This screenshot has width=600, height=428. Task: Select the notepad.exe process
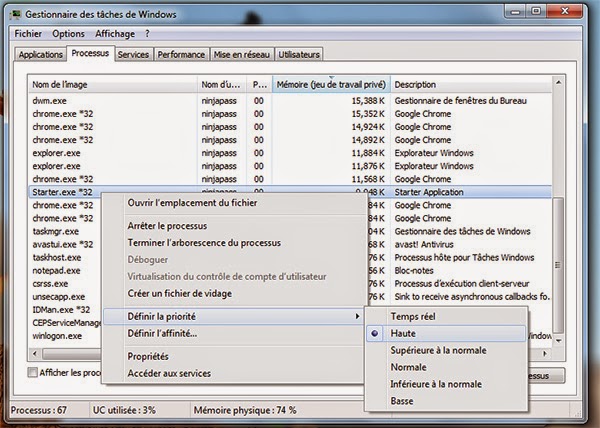tap(57, 271)
